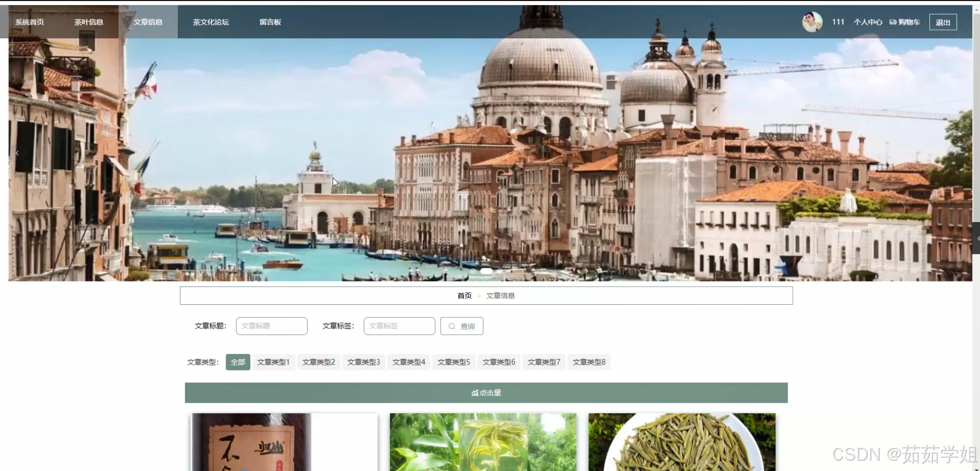Show previous carousel slide arrow
This screenshot has height=471, width=980.
pyautogui.click(x=17, y=153)
